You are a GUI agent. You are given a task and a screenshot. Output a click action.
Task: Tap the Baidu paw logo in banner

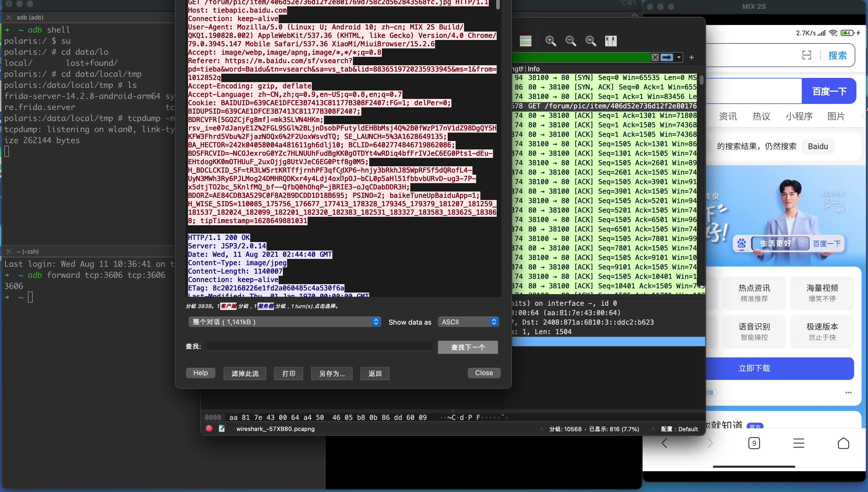[742, 243]
